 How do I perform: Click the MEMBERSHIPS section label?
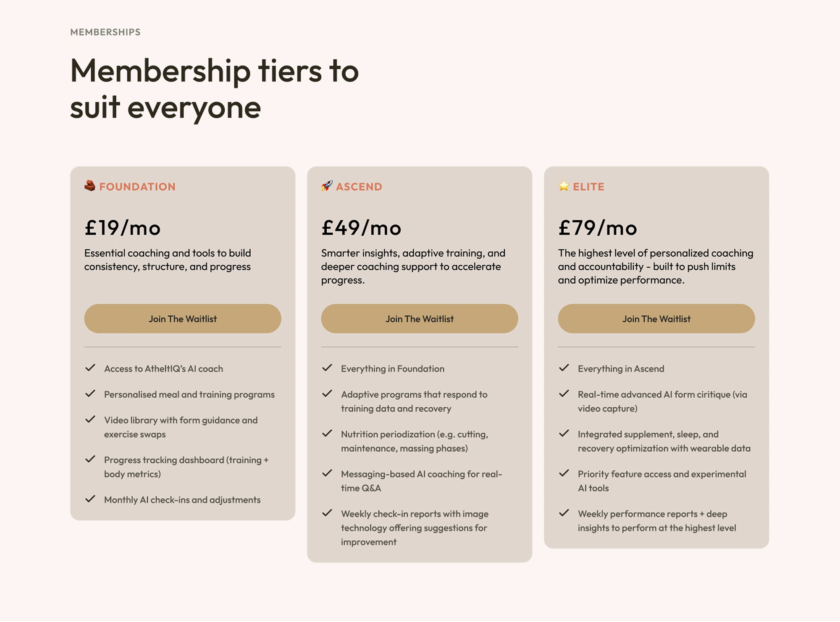pos(105,32)
